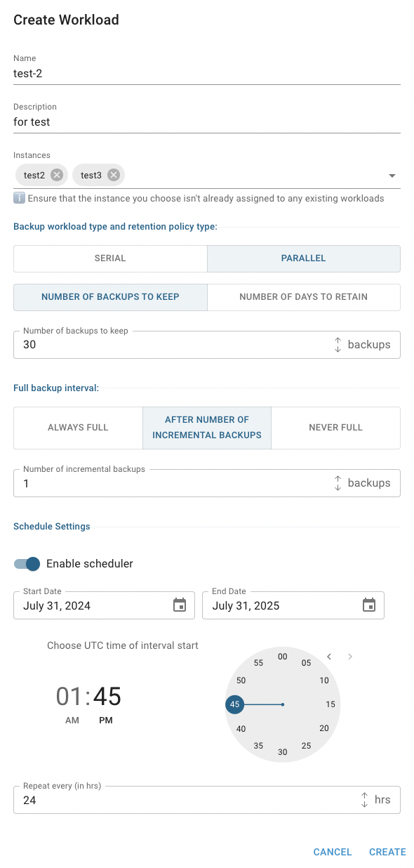The image size is (414, 868).
Task: Pick minute 15 on the clock dial
Action: pyautogui.click(x=330, y=704)
